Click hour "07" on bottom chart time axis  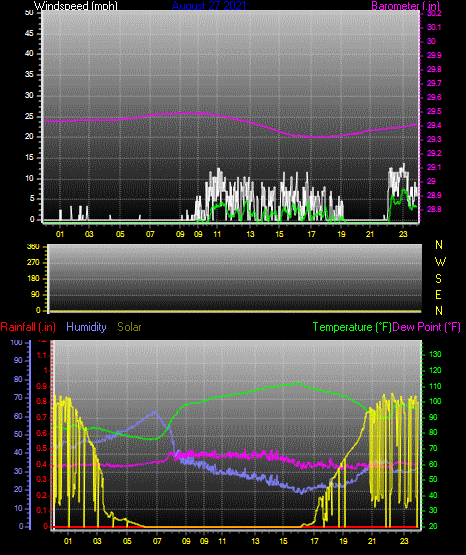point(157,541)
